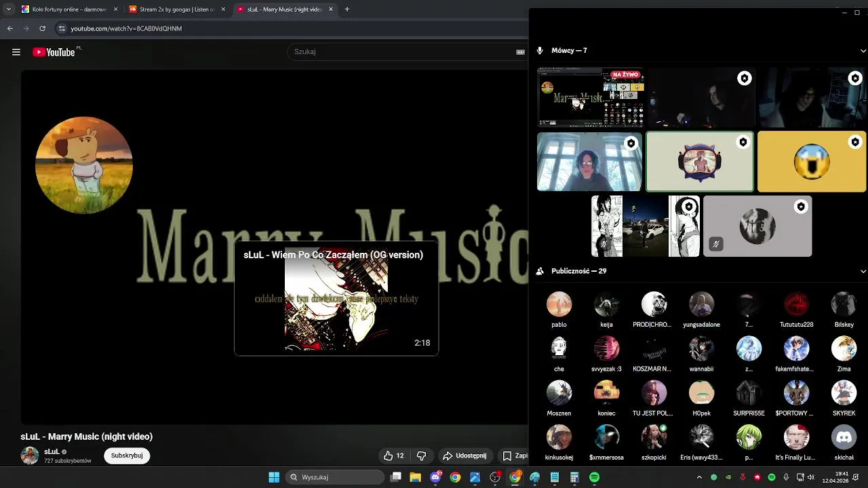Screen dimensions: 868x488
Task: Click the YouTube Szukaj search box
Action: click(400, 52)
